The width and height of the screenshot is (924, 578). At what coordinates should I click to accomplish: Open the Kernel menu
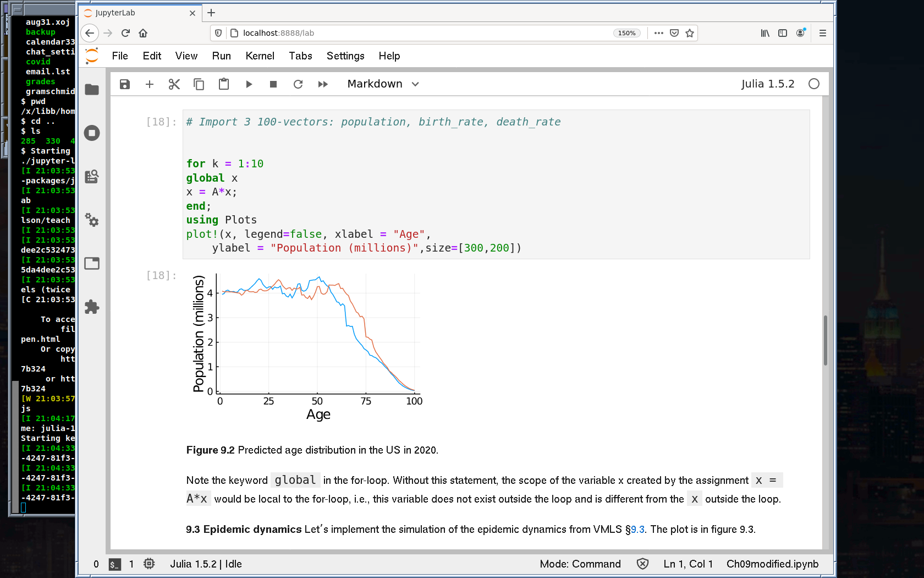point(260,56)
